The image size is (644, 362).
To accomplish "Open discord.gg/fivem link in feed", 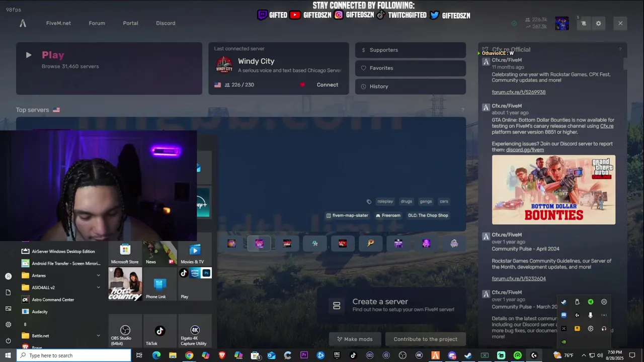I will (x=525, y=150).
